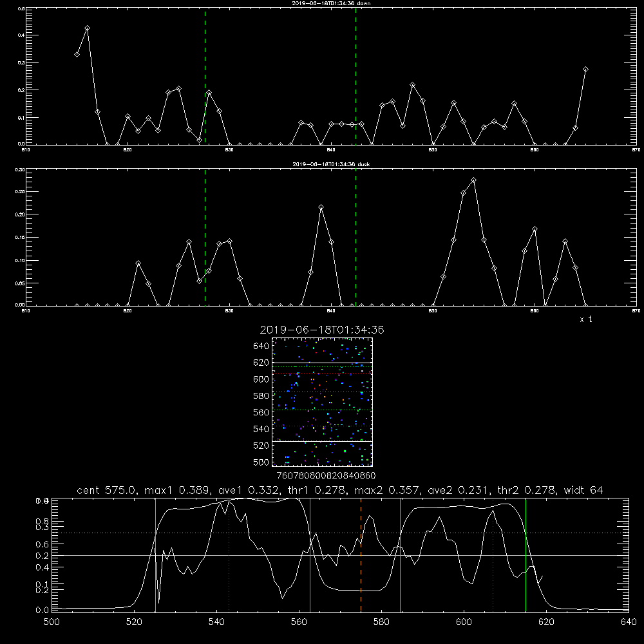Open the colored scatter image thumbnail
This screenshot has width=644, height=644.
click(323, 402)
